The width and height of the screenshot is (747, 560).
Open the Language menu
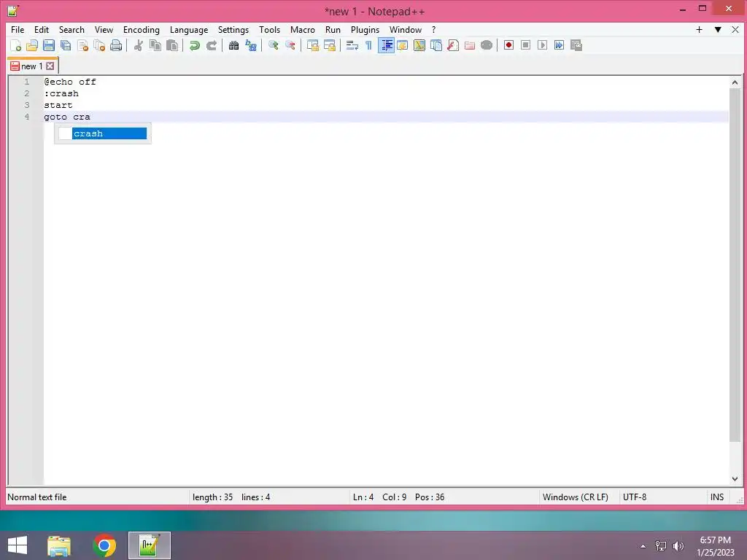[189, 29]
